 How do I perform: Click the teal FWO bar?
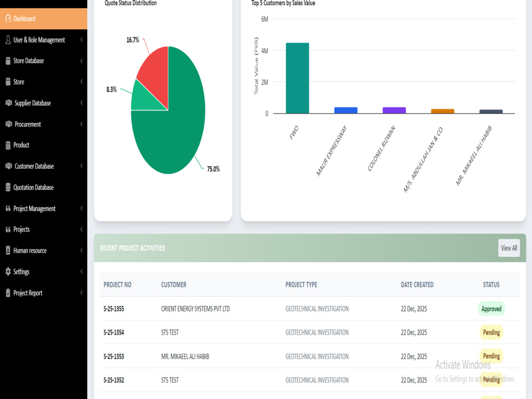click(297, 78)
